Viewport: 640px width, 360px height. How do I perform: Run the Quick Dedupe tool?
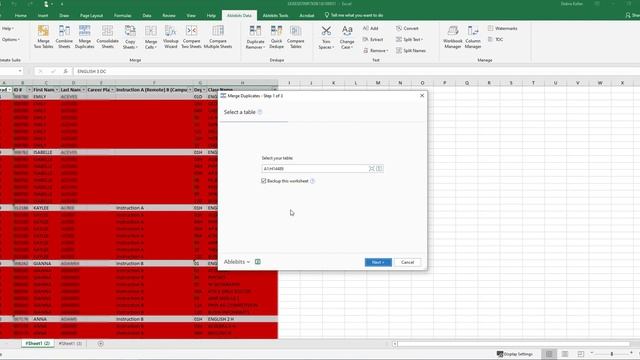[276, 37]
